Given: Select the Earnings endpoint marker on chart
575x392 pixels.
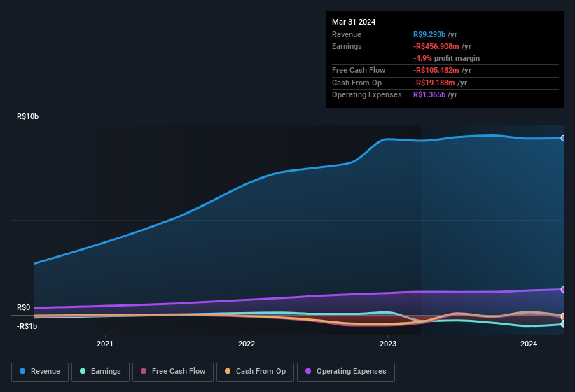Looking at the screenshot, I should click(563, 324).
